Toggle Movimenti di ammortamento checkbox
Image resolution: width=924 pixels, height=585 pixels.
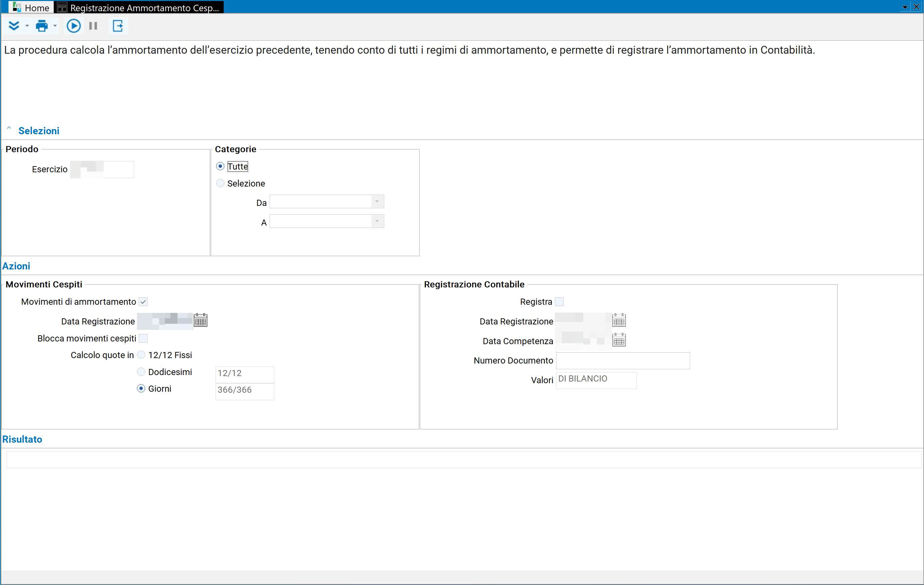[143, 302]
